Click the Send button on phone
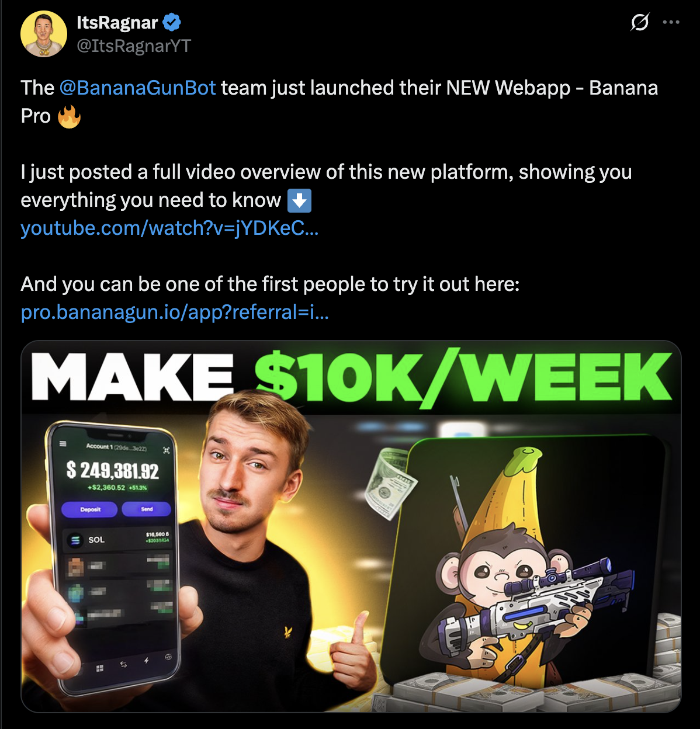Viewport: 700px width, 729px height. pos(147,509)
